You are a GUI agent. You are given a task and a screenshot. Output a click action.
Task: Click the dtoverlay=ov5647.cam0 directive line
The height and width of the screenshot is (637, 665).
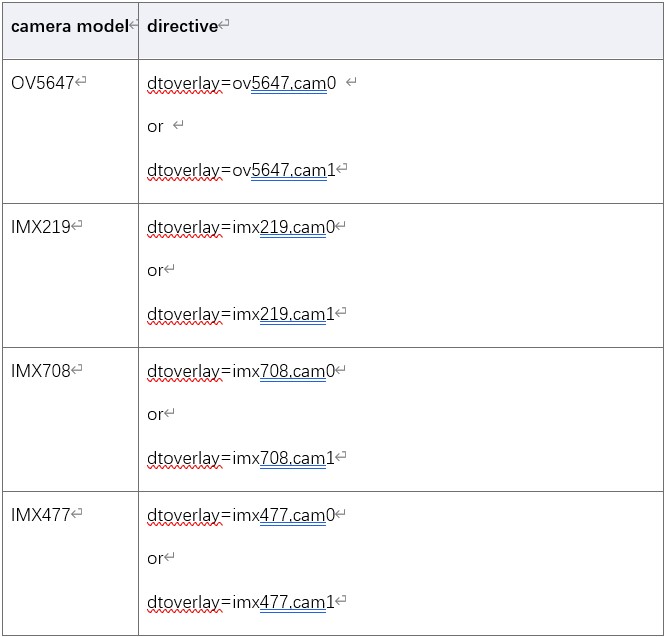pyautogui.click(x=241, y=83)
